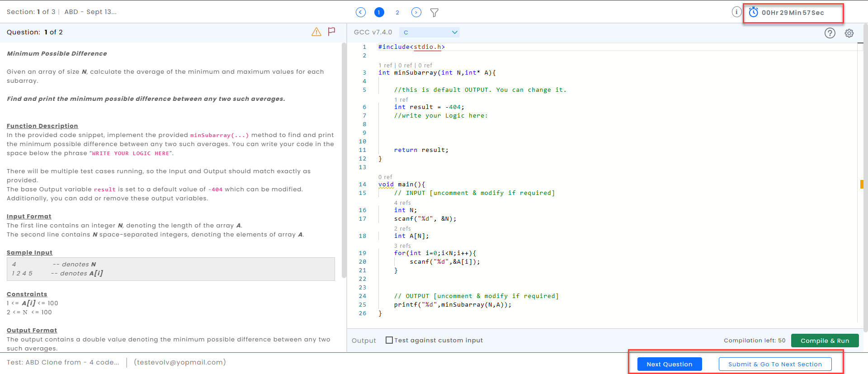
Task: Click Submit & Go To Next Section
Action: (775, 364)
